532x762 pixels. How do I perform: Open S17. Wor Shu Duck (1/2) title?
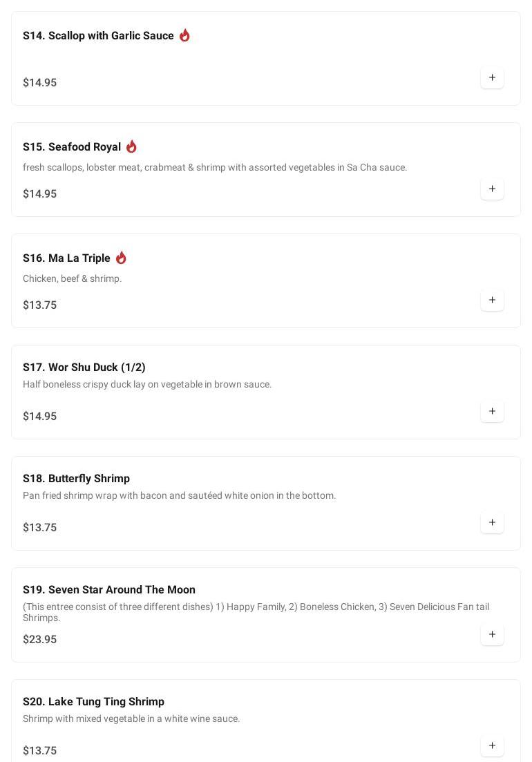pyautogui.click(x=84, y=368)
